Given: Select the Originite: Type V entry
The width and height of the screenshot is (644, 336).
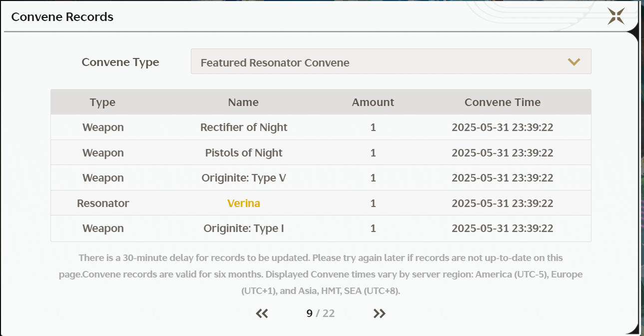Looking at the screenshot, I should coord(244,178).
